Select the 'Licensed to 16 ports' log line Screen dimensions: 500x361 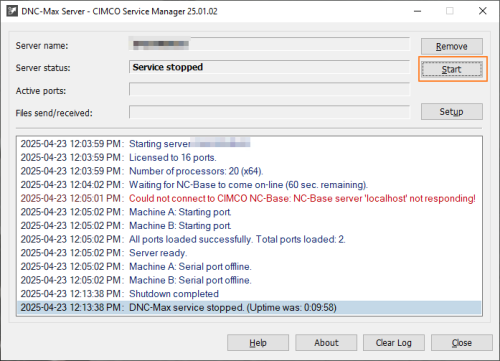pyautogui.click(x=249, y=157)
